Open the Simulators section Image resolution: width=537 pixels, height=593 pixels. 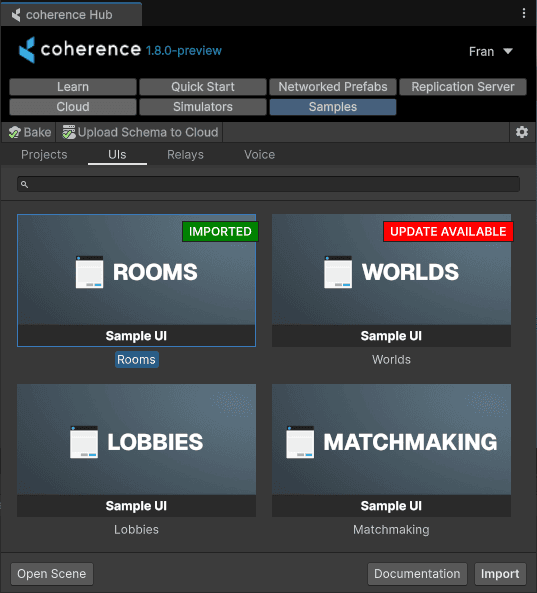[x=203, y=107]
